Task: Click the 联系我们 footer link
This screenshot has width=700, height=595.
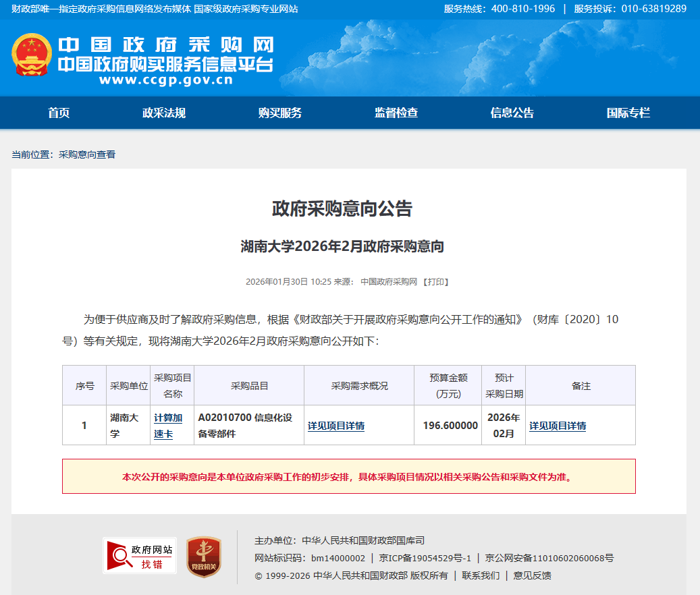Action: (x=481, y=576)
